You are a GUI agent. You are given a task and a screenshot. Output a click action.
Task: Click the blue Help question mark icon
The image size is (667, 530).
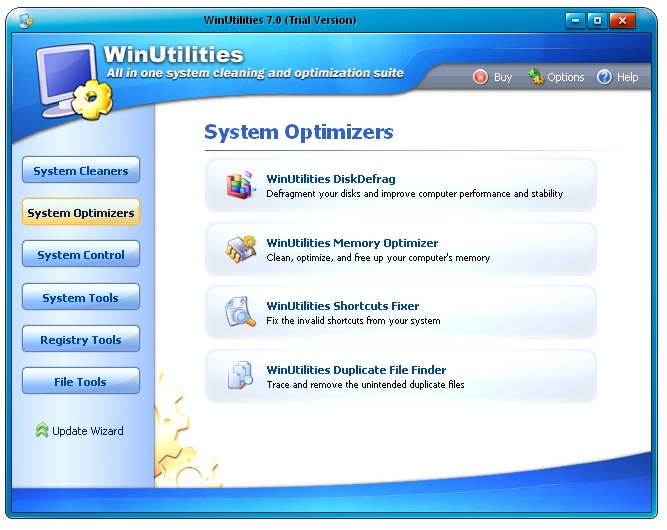point(604,77)
